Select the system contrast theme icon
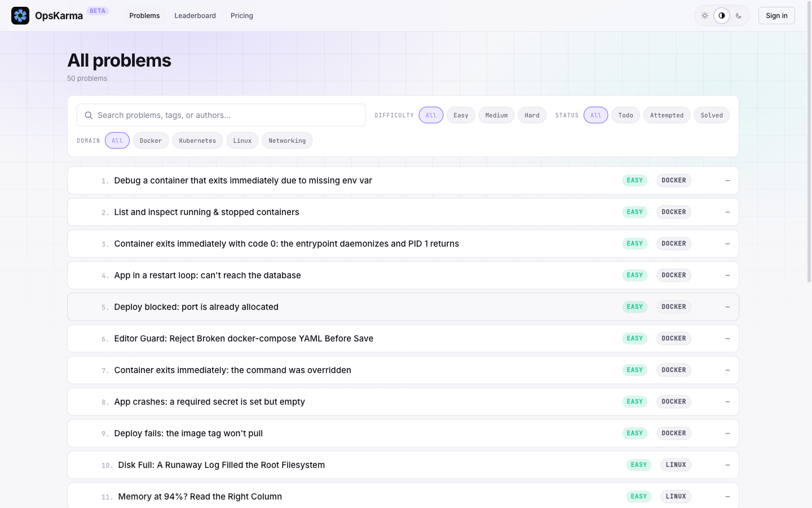This screenshot has height=508, width=812. coord(722,16)
